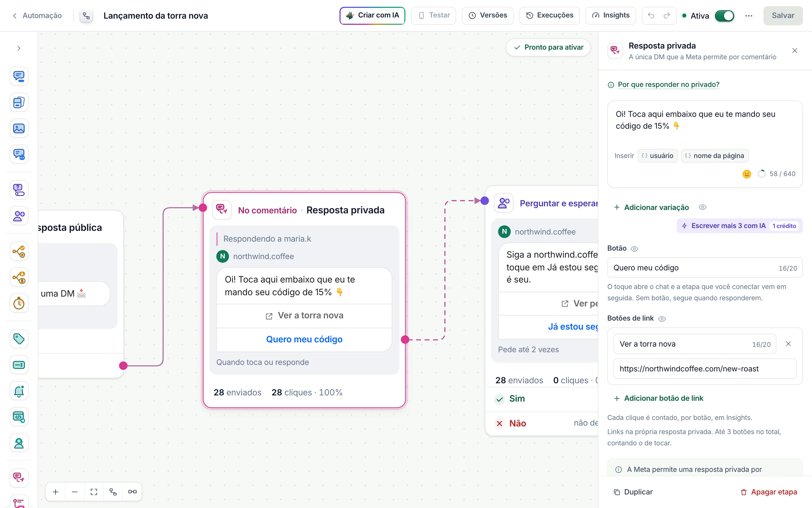Click Apagar etapa
Image resolution: width=812 pixels, height=508 pixels.
[x=768, y=492]
